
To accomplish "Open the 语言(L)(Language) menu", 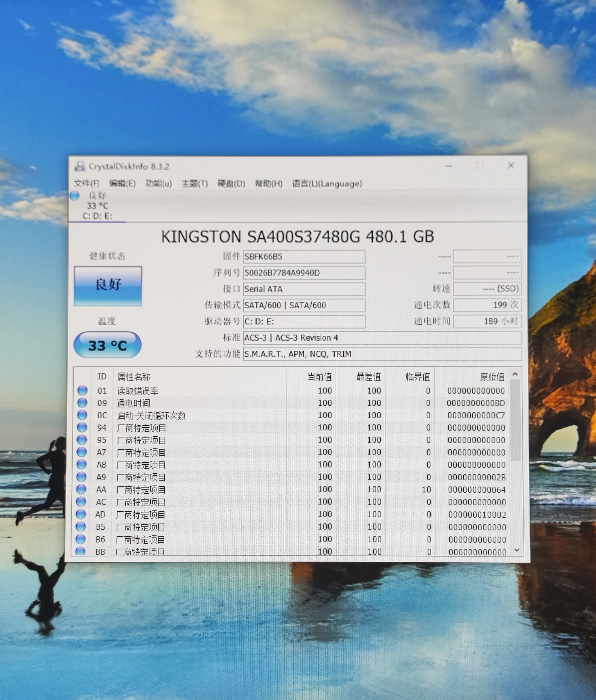I will point(327,183).
